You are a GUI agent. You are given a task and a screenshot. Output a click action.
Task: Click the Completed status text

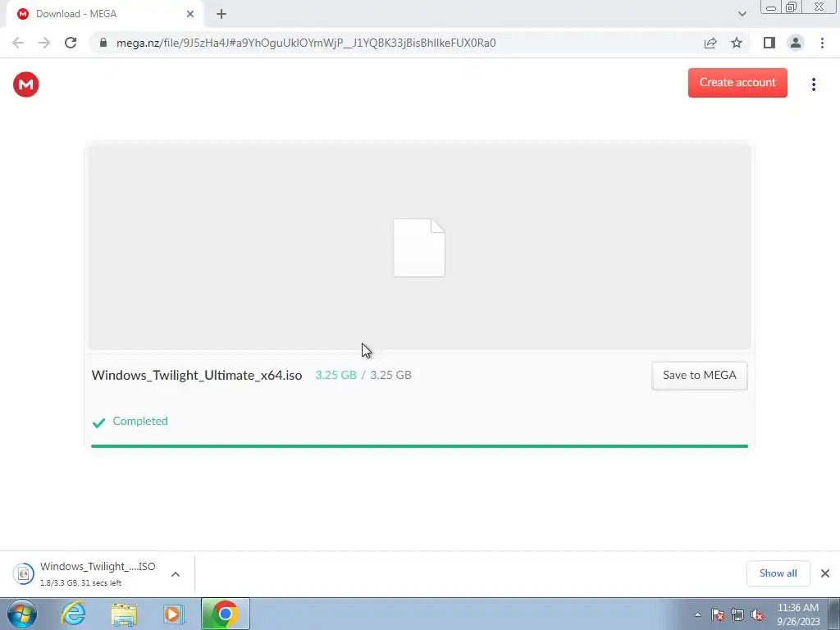[x=140, y=421]
